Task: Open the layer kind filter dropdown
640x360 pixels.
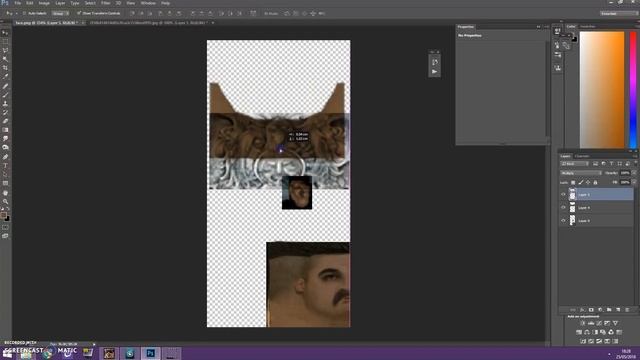Action: point(574,164)
